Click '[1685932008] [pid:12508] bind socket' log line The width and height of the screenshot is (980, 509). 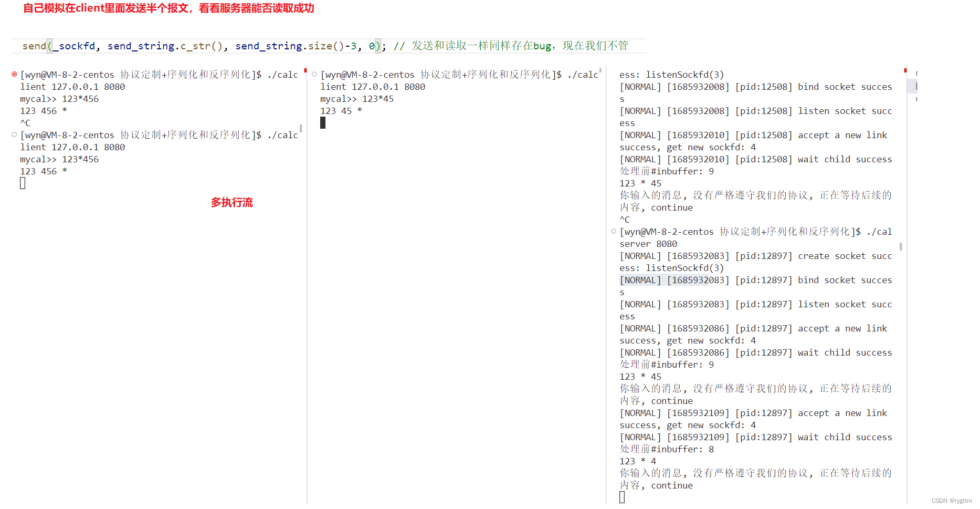point(756,87)
